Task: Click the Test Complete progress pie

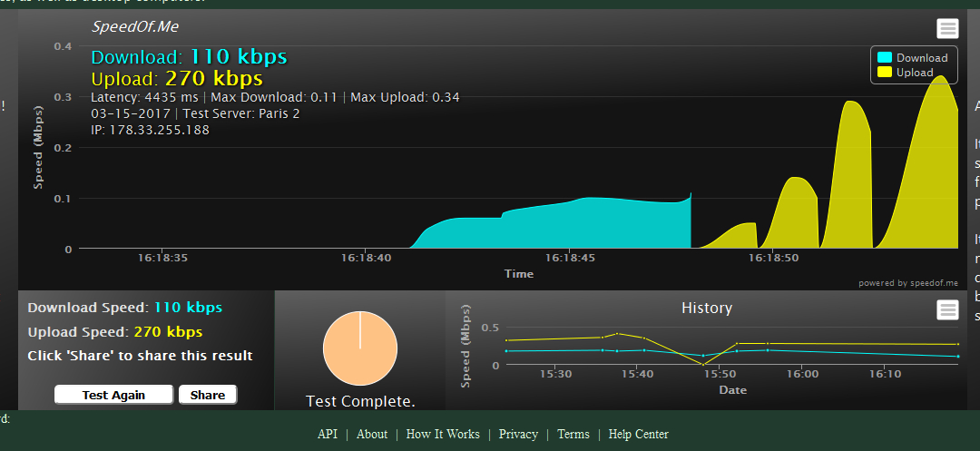Action: pyautogui.click(x=360, y=348)
